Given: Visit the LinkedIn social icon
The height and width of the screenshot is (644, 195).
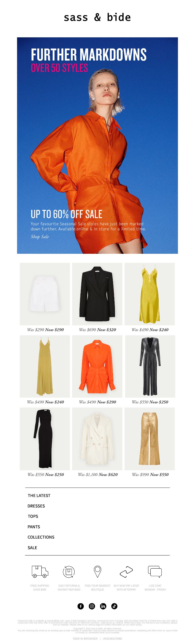Looking at the screenshot, I should tap(103, 606).
